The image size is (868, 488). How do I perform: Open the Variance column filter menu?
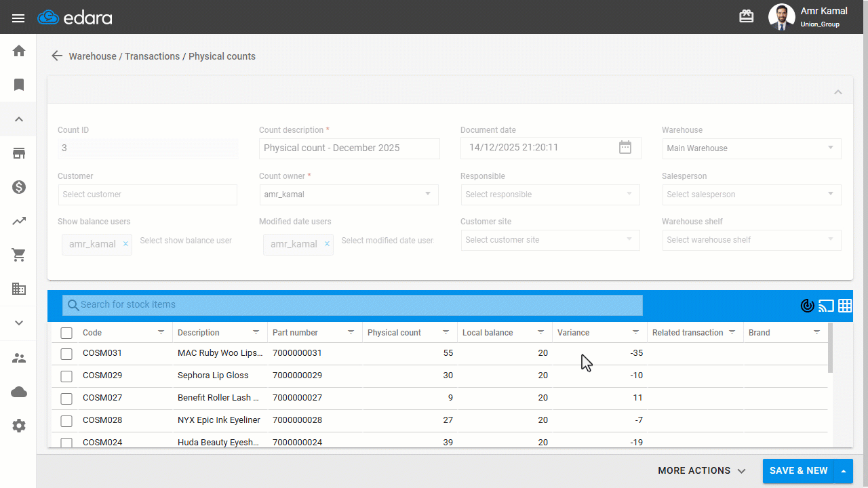[x=635, y=332]
